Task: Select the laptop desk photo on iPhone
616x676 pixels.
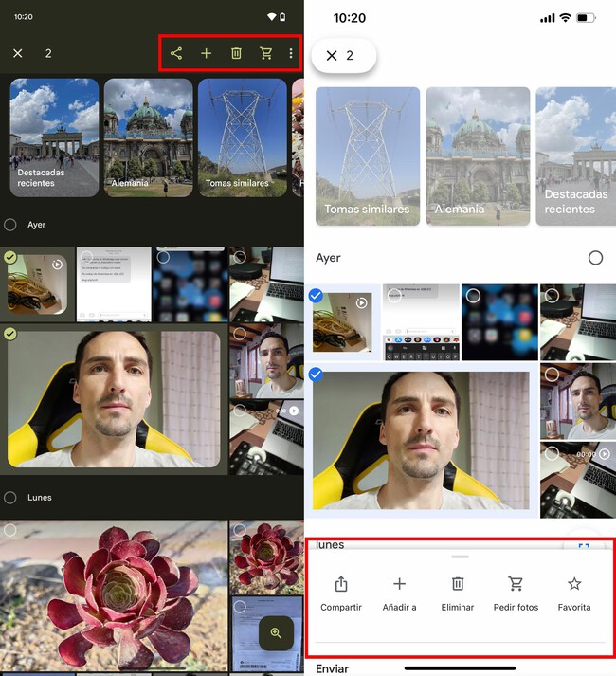Action: tap(552, 296)
